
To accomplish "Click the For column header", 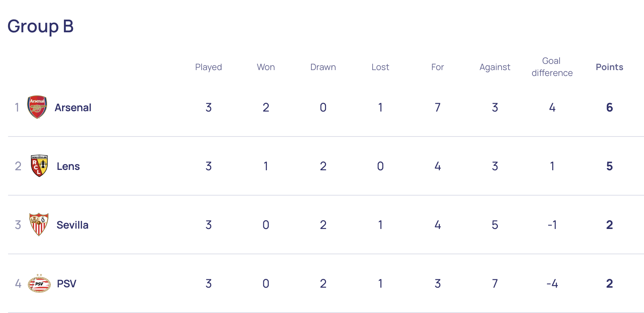I will click(x=438, y=67).
